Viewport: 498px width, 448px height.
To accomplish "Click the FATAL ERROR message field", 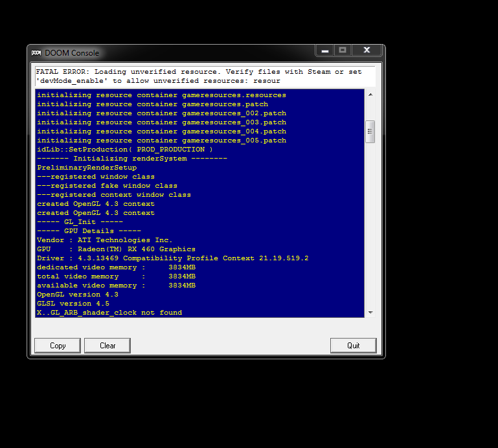I will (x=205, y=76).
